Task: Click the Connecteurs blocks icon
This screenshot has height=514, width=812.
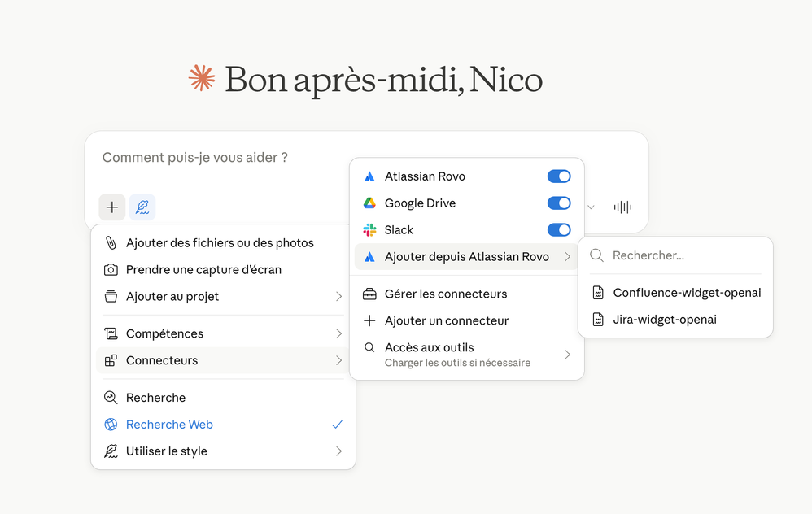Action: 111,360
